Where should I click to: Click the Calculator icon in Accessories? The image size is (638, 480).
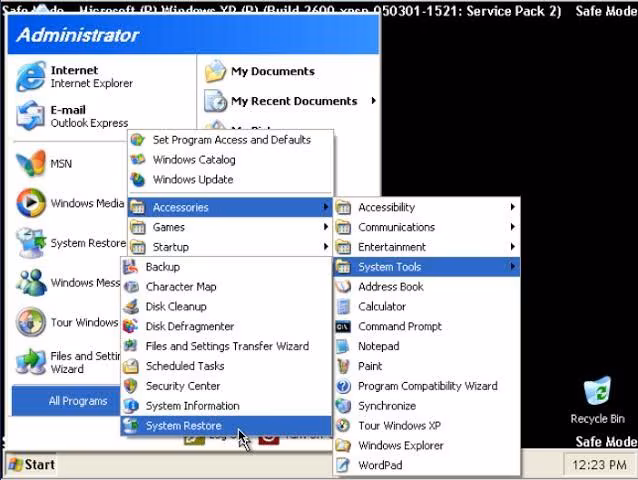click(343, 306)
